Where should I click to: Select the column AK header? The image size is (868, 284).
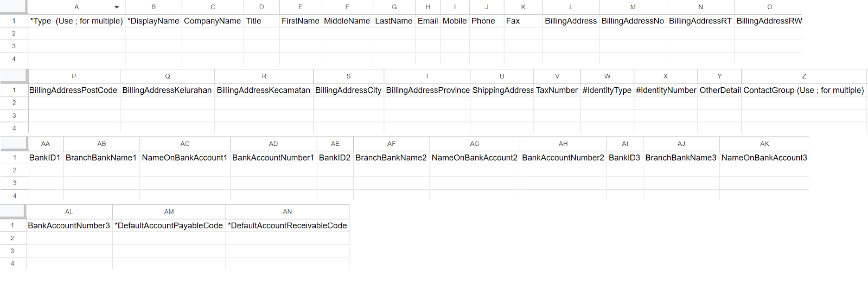tap(764, 144)
